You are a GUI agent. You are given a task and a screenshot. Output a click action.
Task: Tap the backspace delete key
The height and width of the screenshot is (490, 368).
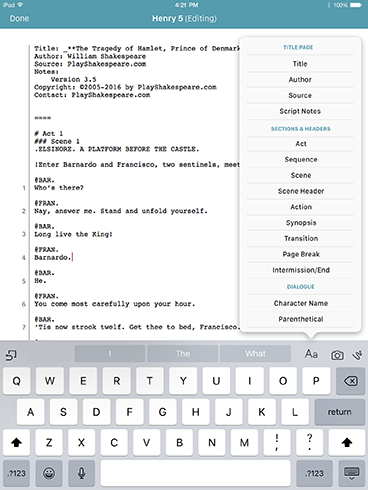tap(350, 381)
